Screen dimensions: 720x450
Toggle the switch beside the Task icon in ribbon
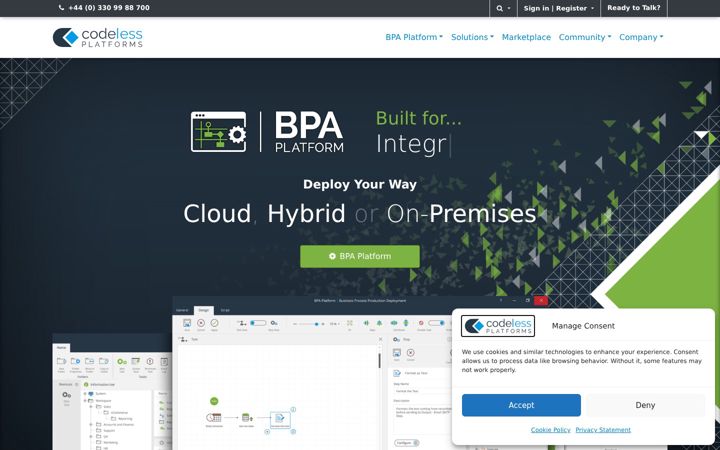pyautogui.click(x=258, y=323)
